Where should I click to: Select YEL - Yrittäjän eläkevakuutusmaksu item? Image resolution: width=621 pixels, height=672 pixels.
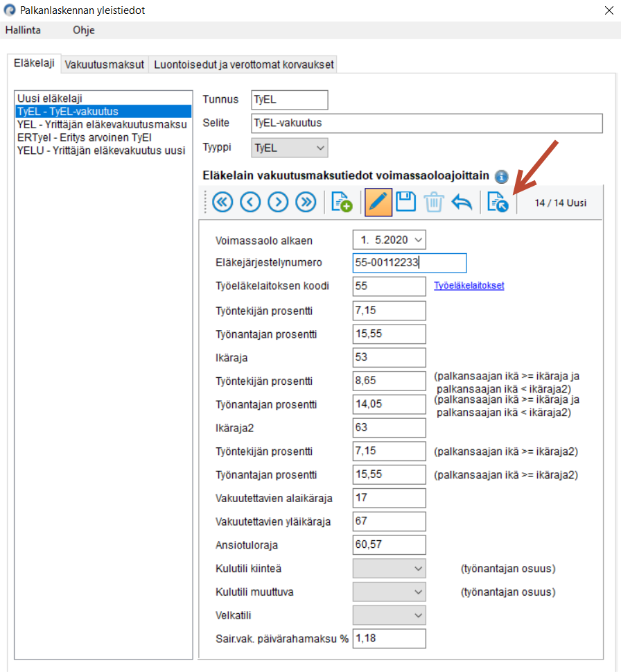[103, 124]
